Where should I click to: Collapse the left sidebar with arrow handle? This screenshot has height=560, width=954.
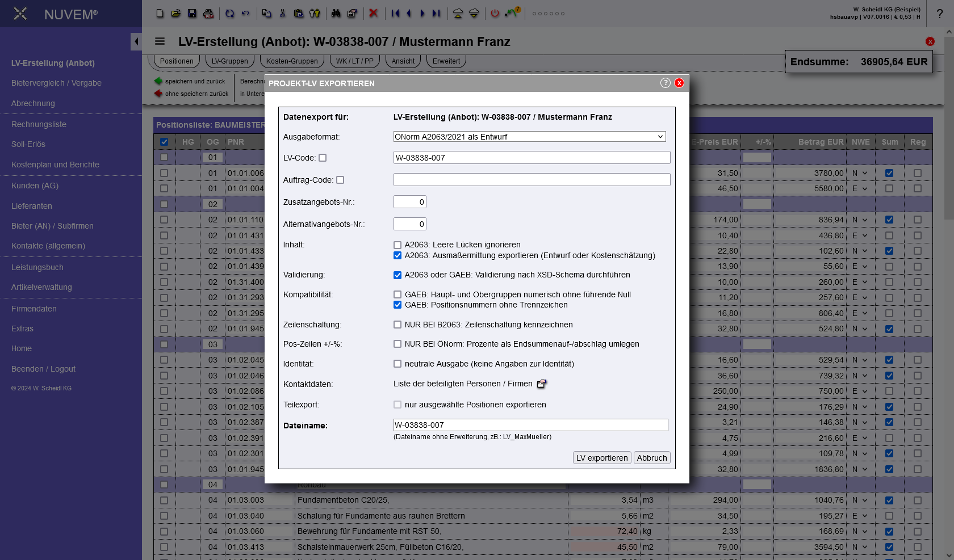point(136,41)
